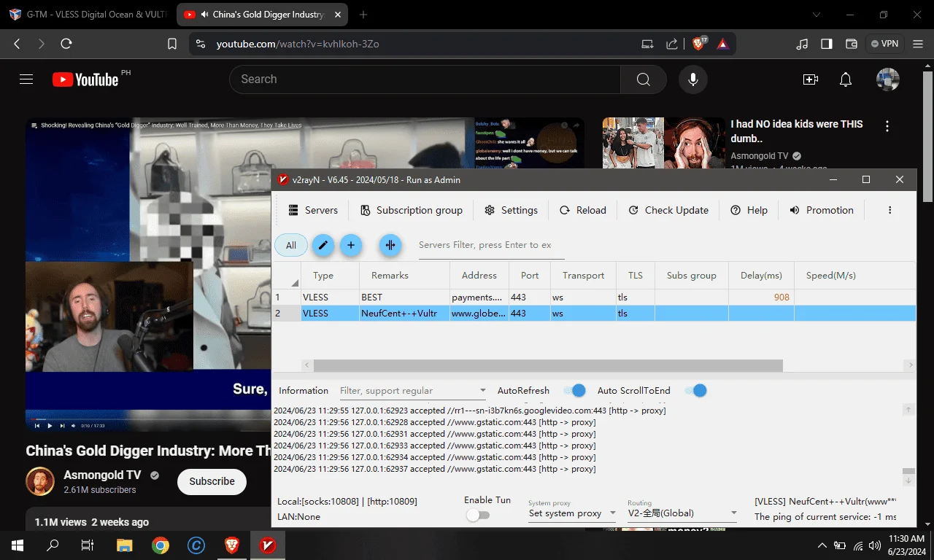Select the BEST server row
The height and width of the screenshot is (560, 934).
[594, 297]
